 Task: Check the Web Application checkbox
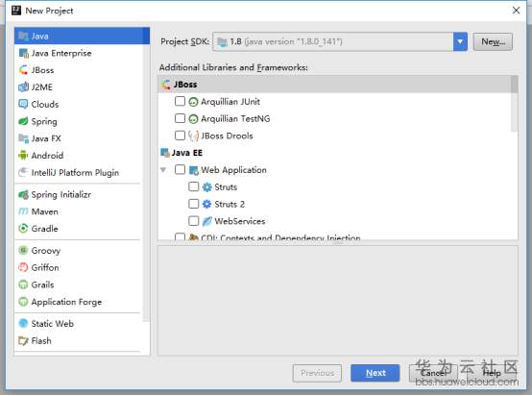[180, 169]
